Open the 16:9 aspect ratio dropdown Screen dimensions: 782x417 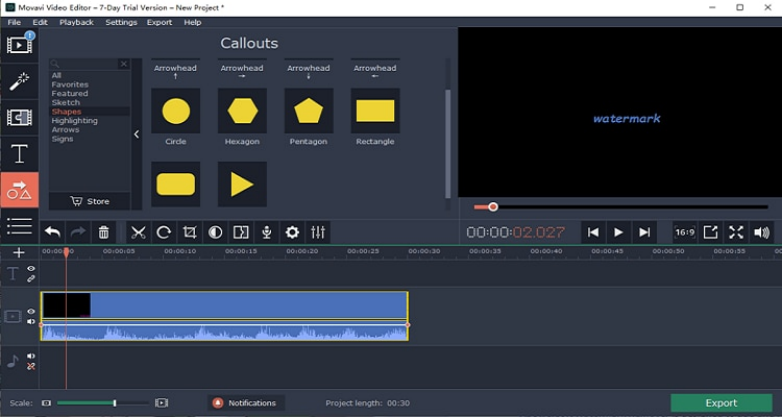pos(685,232)
